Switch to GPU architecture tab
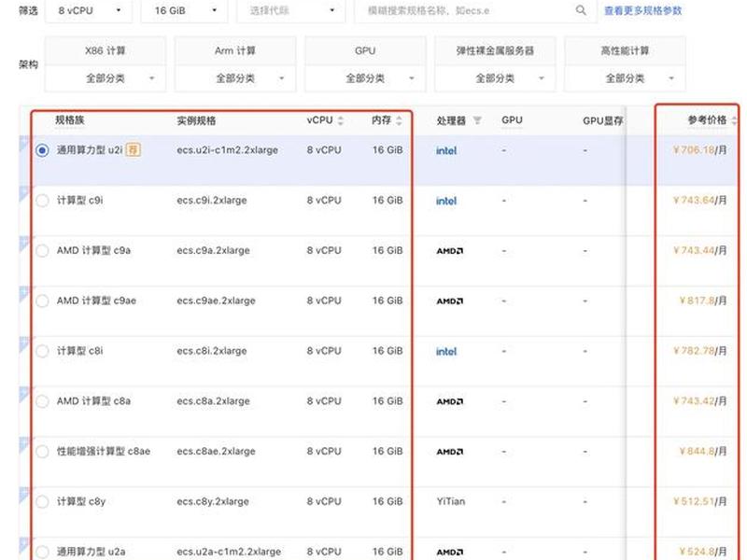 [x=365, y=51]
